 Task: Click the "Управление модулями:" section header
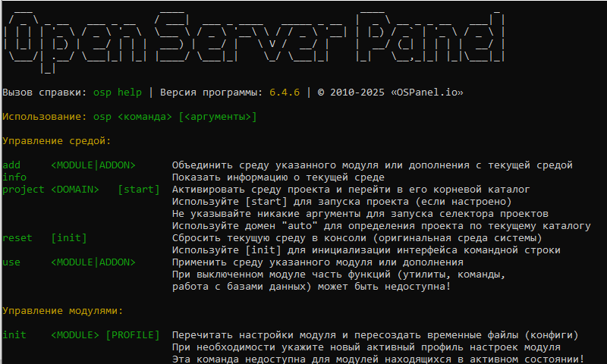coord(63,311)
